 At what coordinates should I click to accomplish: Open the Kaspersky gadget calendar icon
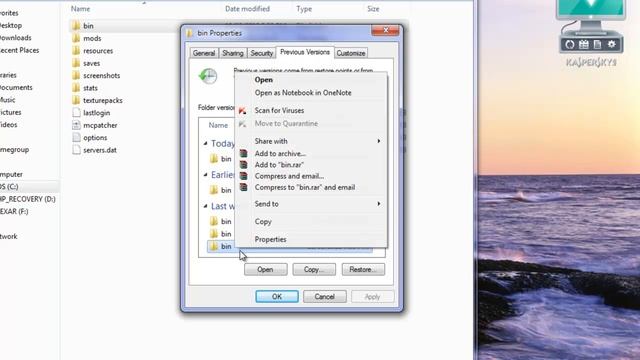coord(584,44)
